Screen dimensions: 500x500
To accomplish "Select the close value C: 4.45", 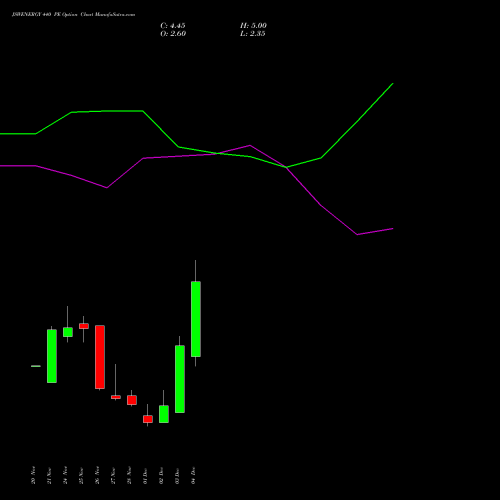I will pyautogui.click(x=173, y=26).
